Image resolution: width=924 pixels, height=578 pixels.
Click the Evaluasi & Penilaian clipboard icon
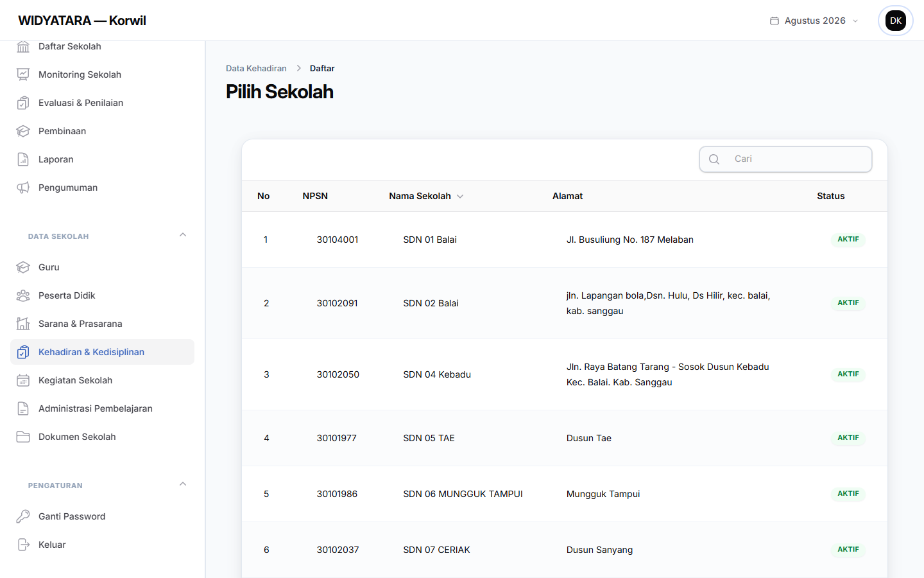point(23,103)
